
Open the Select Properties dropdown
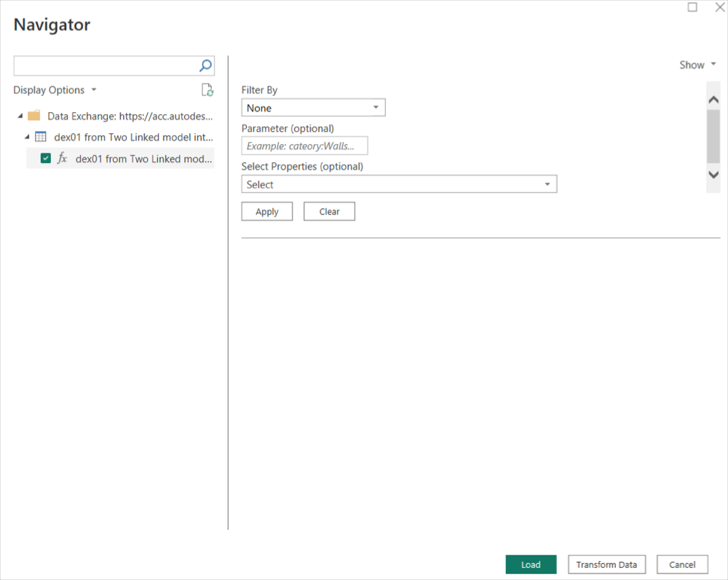[x=399, y=184]
